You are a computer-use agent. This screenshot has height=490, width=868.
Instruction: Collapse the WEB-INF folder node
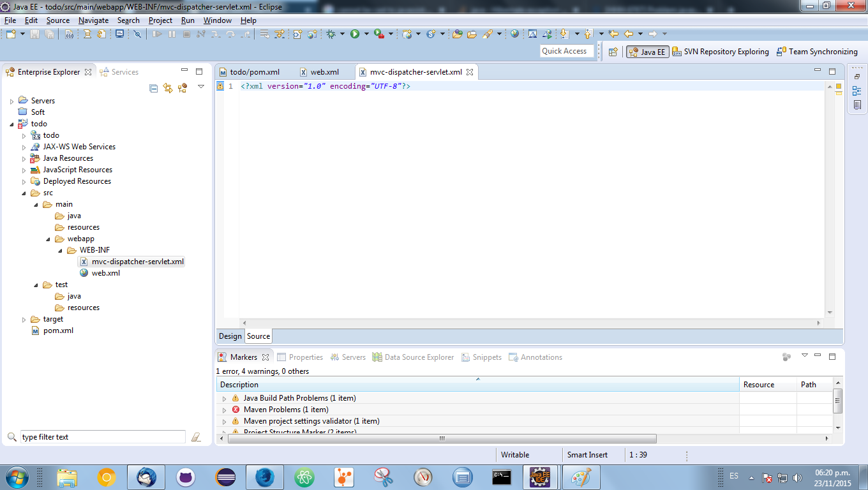pyautogui.click(x=60, y=250)
